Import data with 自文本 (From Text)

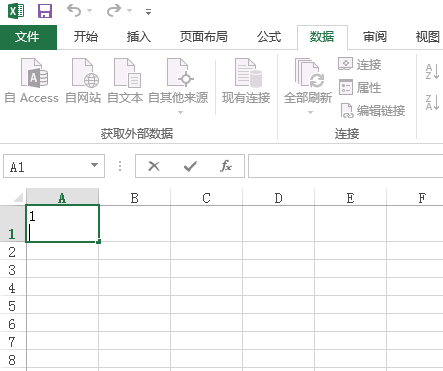click(125, 81)
